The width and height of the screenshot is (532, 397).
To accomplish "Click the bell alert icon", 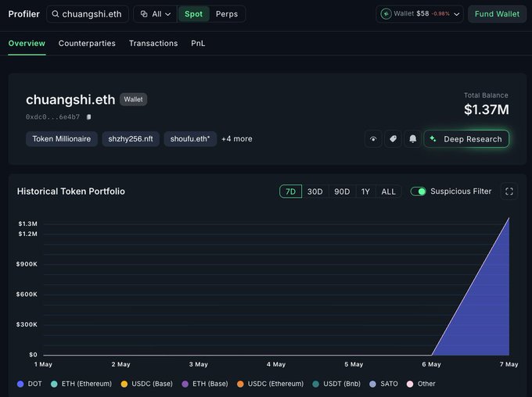I will tap(412, 139).
